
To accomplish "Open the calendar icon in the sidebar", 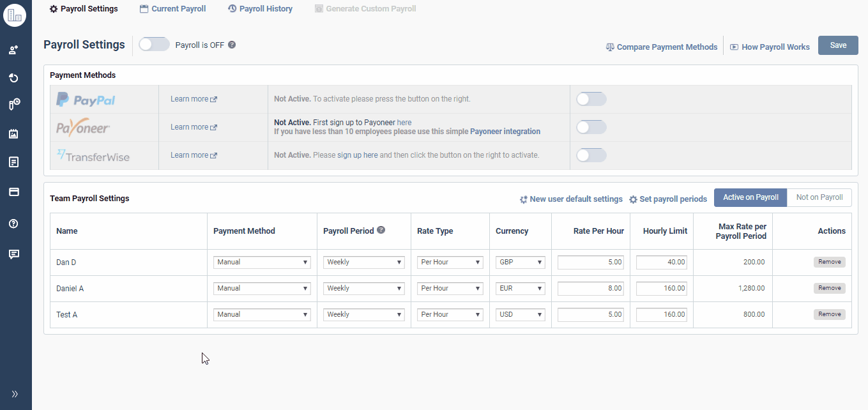I will pyautogui.click(x=15, y=133).
